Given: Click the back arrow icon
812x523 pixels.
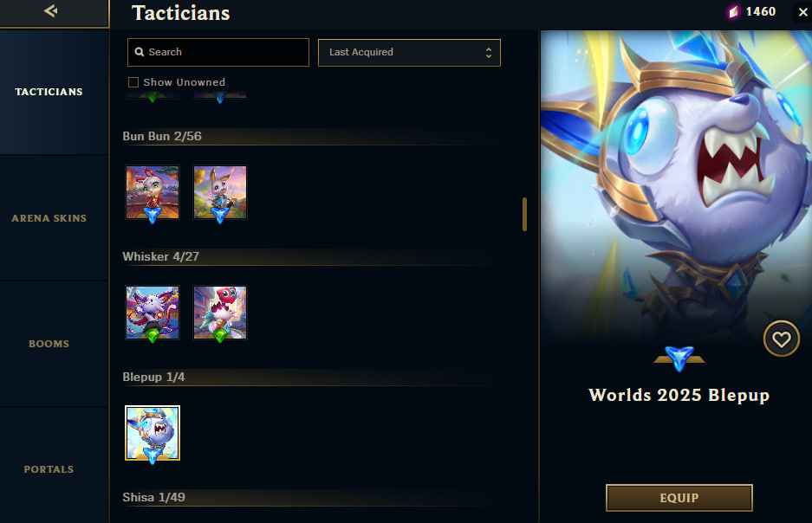Looking at the screenshot, I should [x=51, y=11].
